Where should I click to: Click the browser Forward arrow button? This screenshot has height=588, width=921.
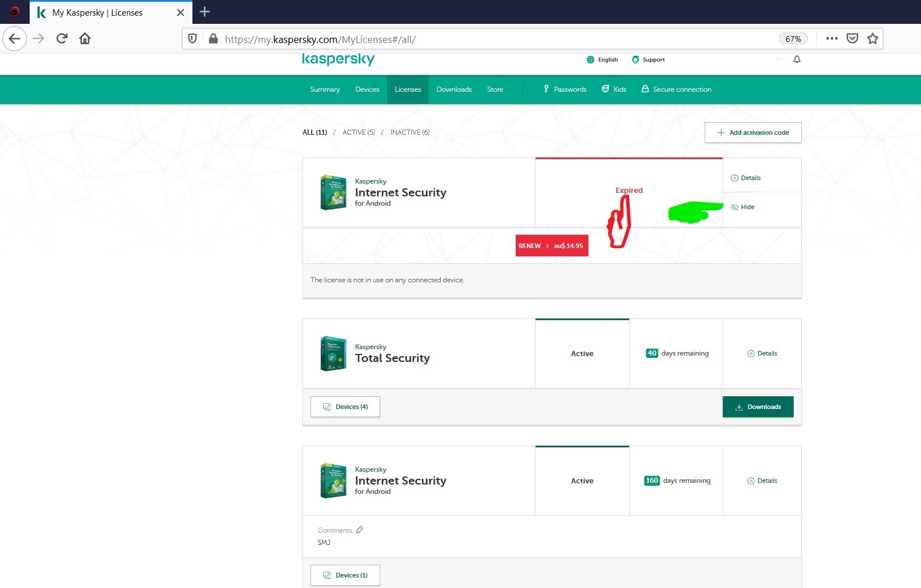[x=38, y=39]
